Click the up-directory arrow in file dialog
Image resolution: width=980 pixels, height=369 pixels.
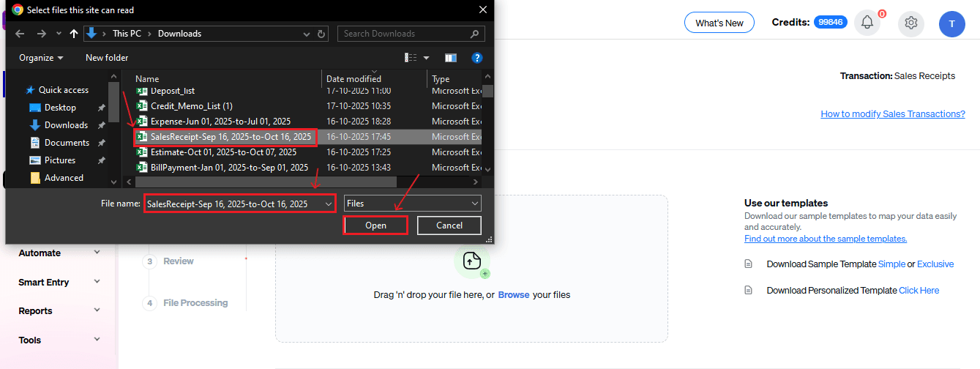(x=73, y=34)
